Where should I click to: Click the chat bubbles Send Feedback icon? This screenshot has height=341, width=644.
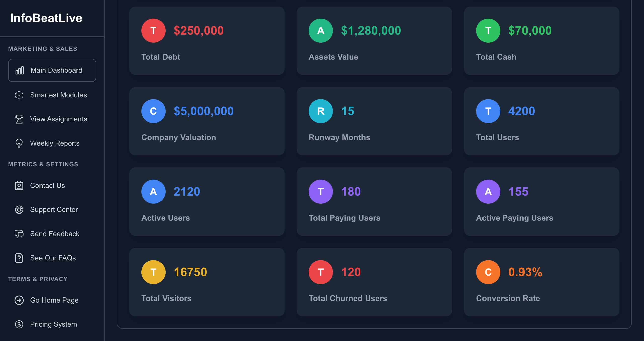[x=19, y=234]
